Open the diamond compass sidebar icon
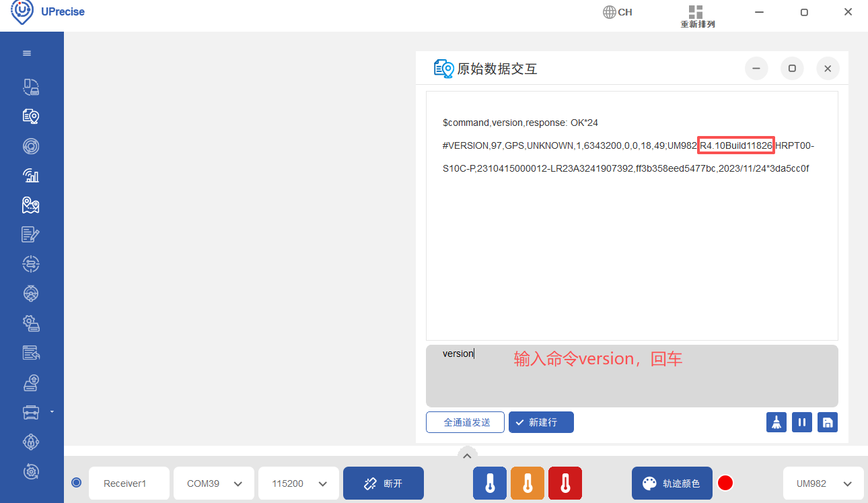This screenshot has height=503, width=868. (31, 442)
